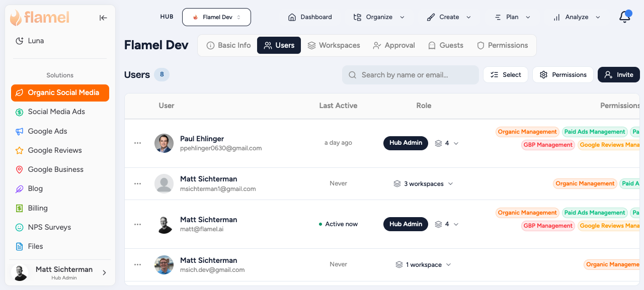Open options menu for Paul Ehlinger
This screenshot has width=644, height=290.
pyautogui.click(x=138, y=143)
